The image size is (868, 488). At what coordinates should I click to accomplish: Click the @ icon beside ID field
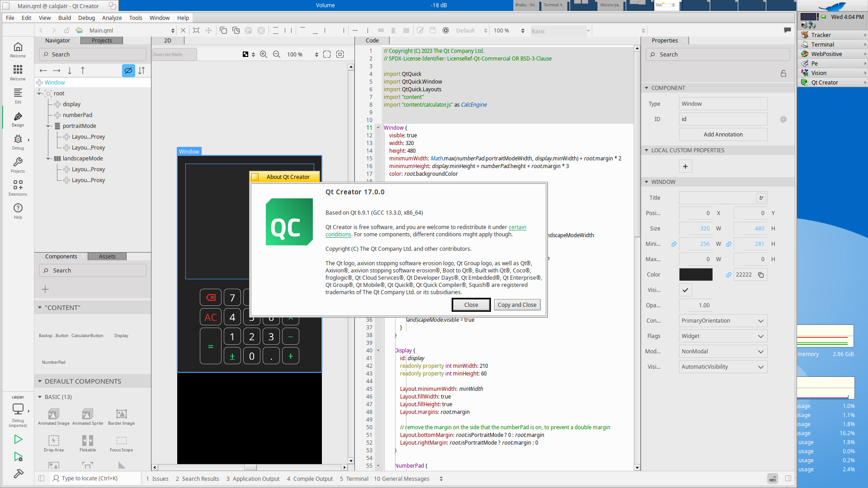(x=783, y=119)
